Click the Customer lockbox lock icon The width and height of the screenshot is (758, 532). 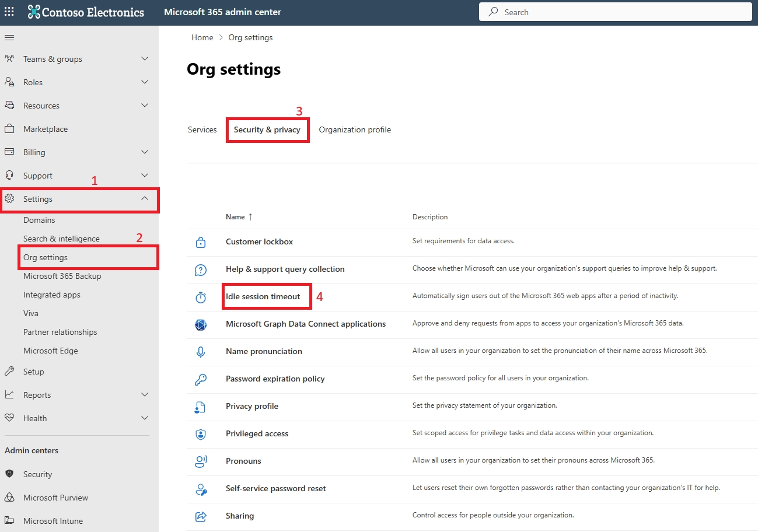coord(201,242)
